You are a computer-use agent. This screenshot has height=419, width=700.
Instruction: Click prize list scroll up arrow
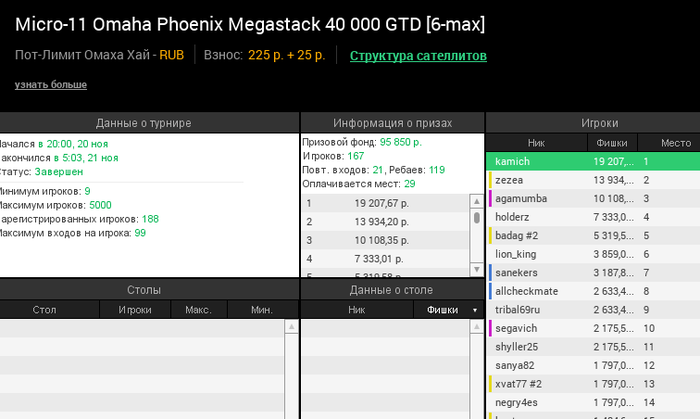pyautogui.click(x=476, y=201)
